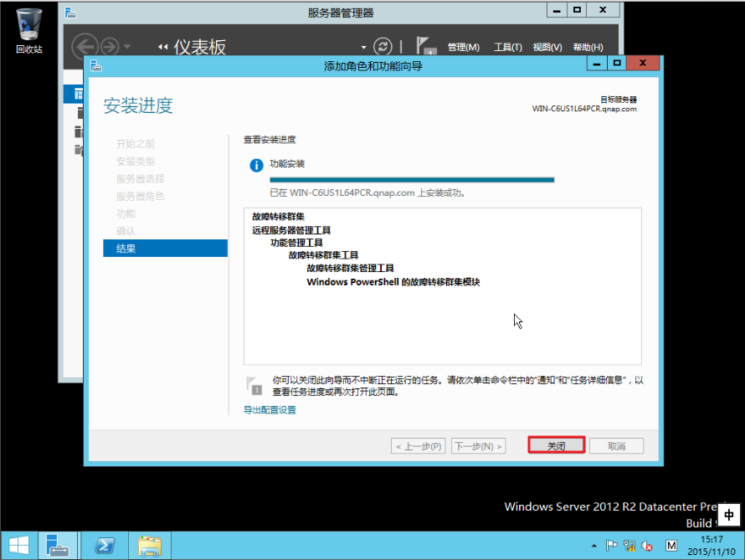Select the 服务器选择 step in the sidebar
The height and width of the screenshot is (560, 745).
point(140,178)
